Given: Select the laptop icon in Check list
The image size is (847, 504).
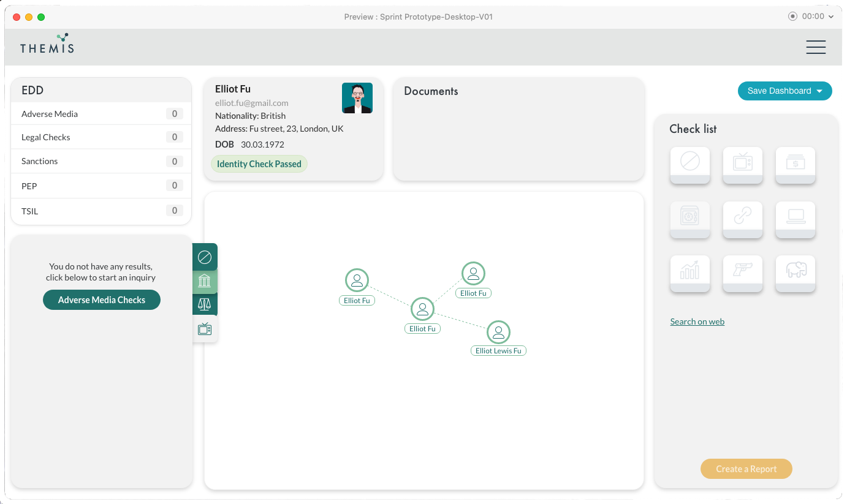Looking at the screenshot, I should click(x=796, y=217).
